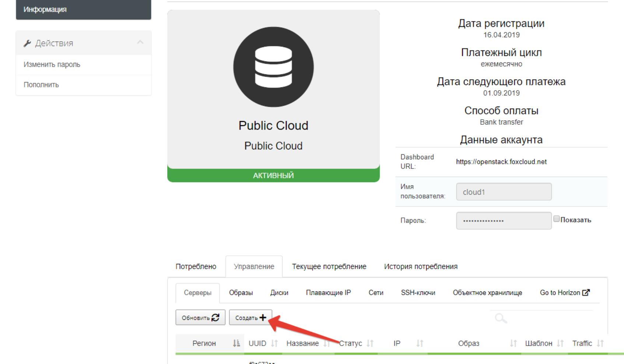This screenshot has width=624, height=364.
Task: Click the next payment date 01.09.2019
Action: click(501, 93)
